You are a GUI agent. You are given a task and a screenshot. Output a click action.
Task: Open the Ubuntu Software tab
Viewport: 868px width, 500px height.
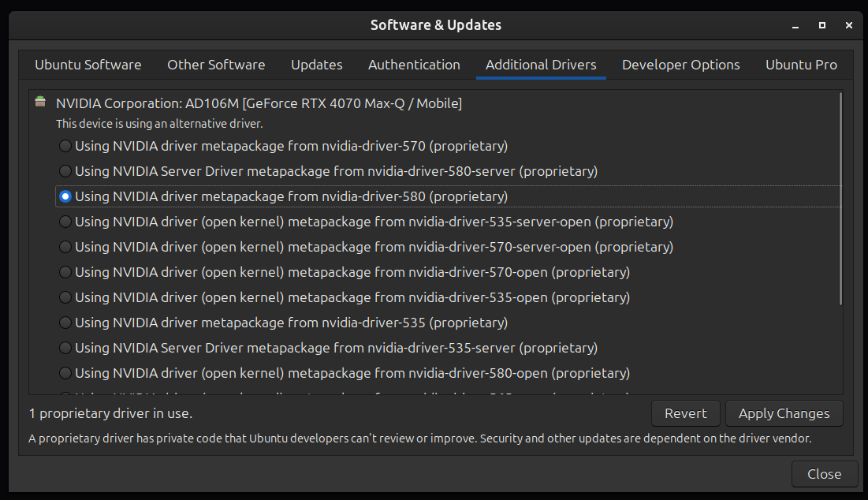point(88,65)
